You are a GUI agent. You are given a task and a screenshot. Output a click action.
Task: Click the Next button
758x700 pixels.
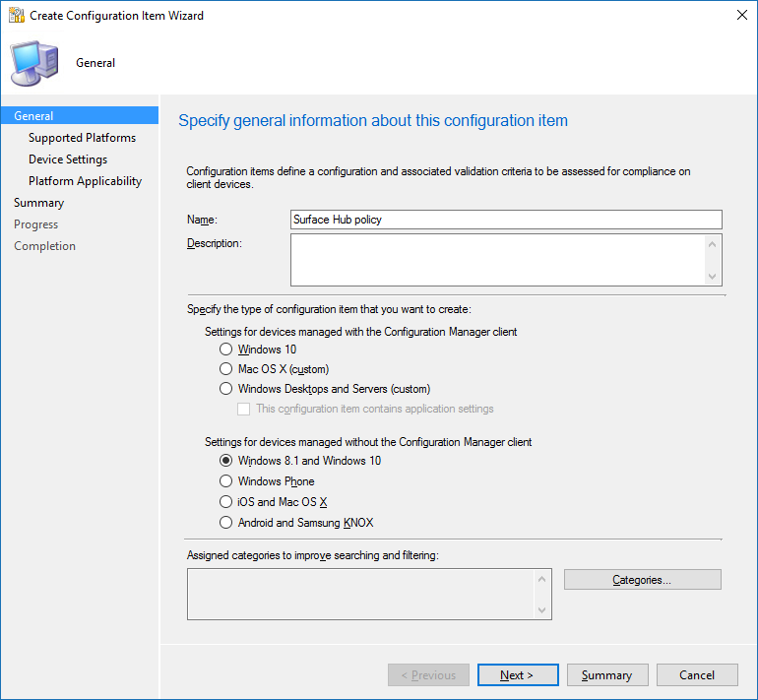pos(518,675)
